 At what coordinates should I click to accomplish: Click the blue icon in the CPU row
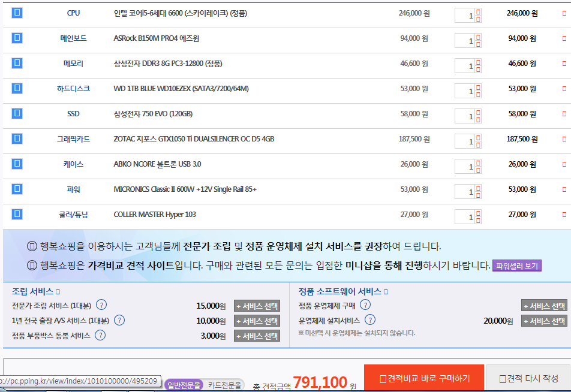coord(17,13)
